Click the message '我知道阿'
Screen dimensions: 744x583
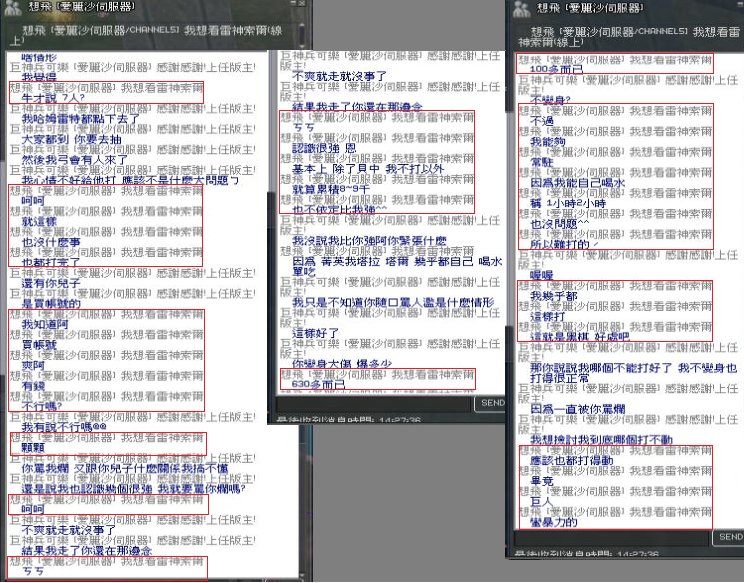click(x=45, y=324)
